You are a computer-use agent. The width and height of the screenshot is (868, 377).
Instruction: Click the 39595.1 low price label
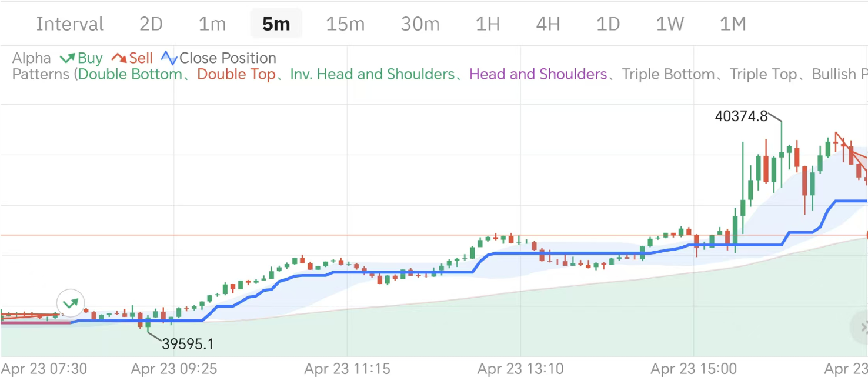(188, 344)
